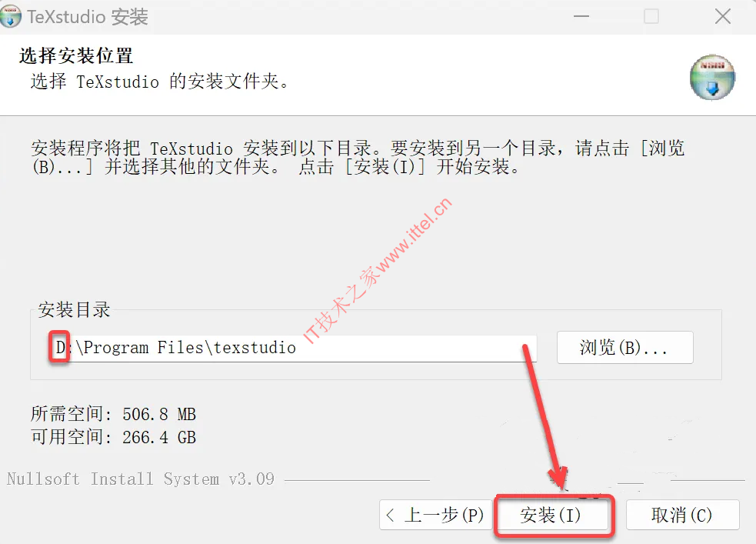Click the 所需空间 506.8 MB text

(113, 414)
